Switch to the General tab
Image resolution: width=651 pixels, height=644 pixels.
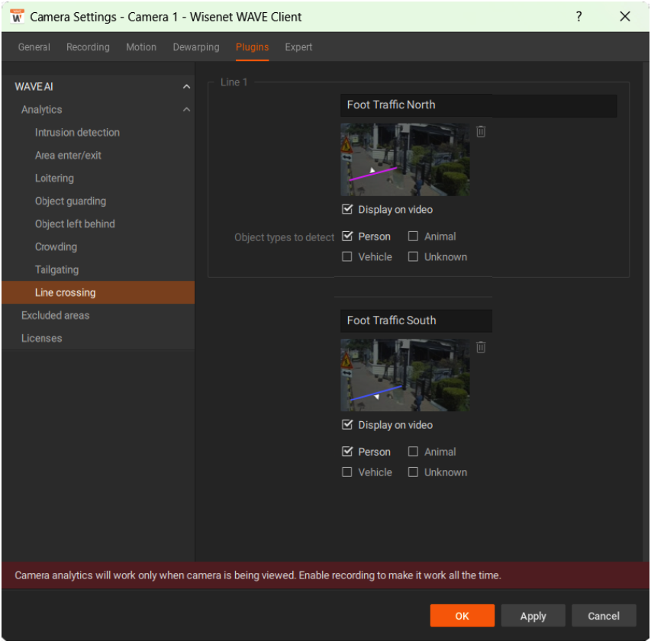pyautogui.click(x=34, y=47)
